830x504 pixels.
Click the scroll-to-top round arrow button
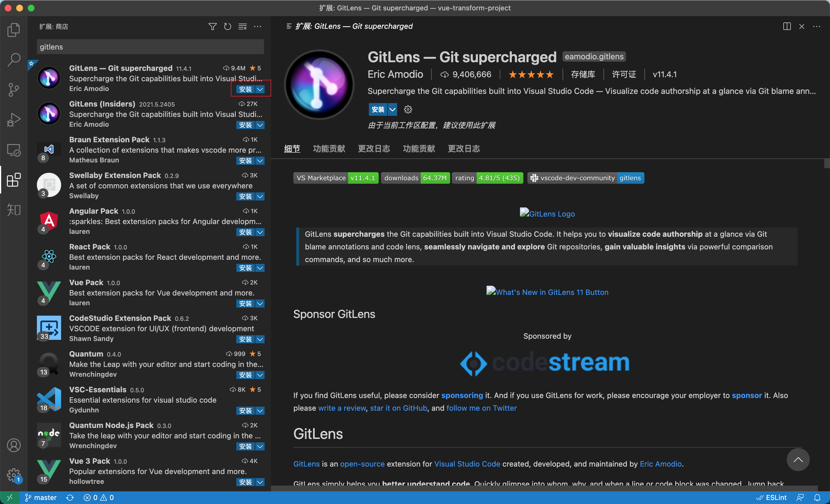[798, 460]
